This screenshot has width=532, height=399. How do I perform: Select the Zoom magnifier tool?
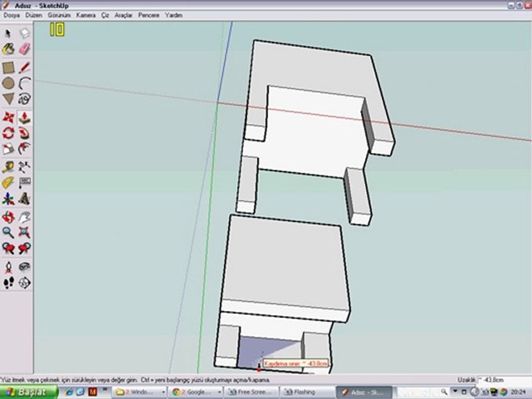coord(8,232)
